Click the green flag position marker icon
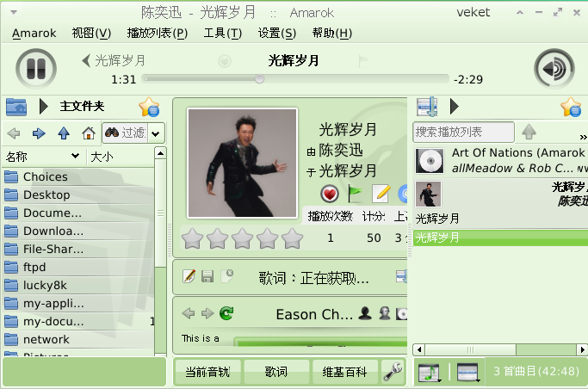 [x=355, y=194]
